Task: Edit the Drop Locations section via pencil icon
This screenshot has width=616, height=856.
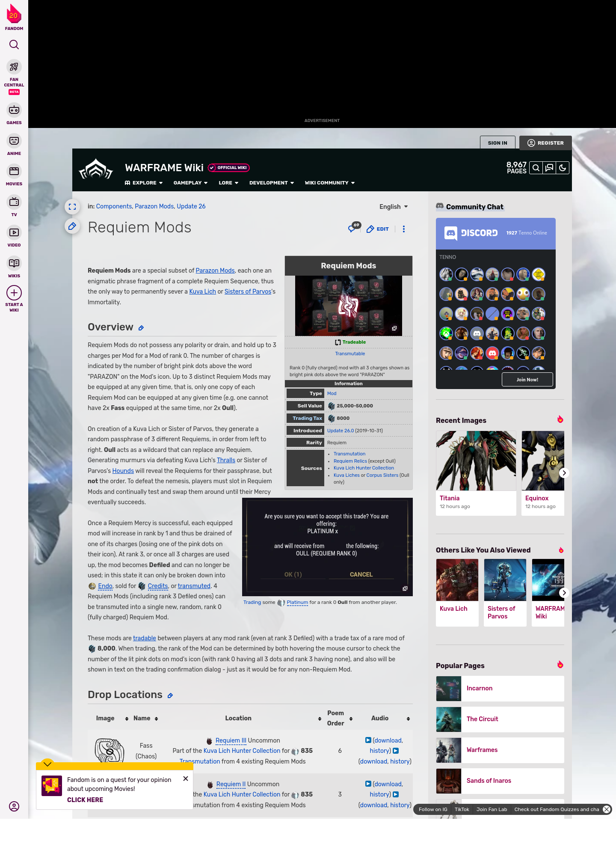Action: point(170,695)
